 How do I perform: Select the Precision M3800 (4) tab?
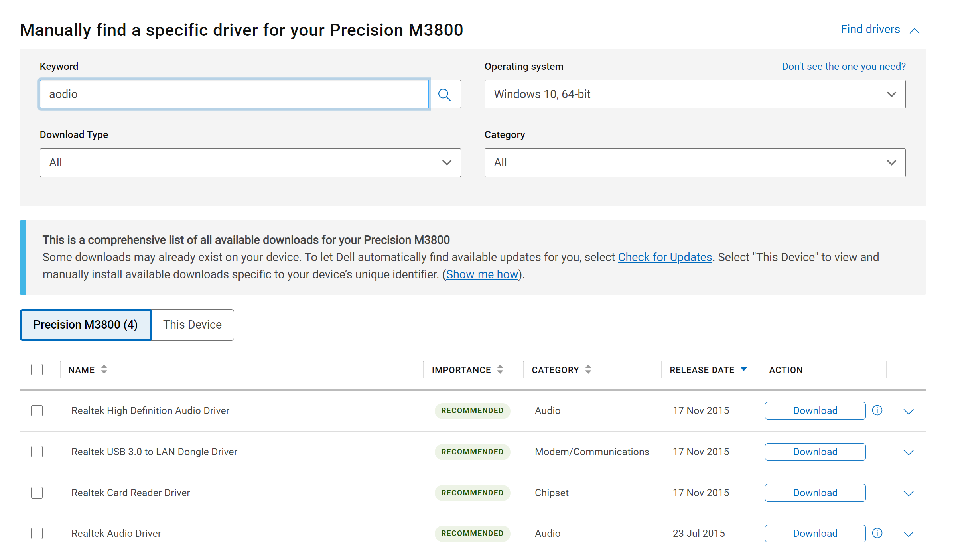click(x=85, y=325)
